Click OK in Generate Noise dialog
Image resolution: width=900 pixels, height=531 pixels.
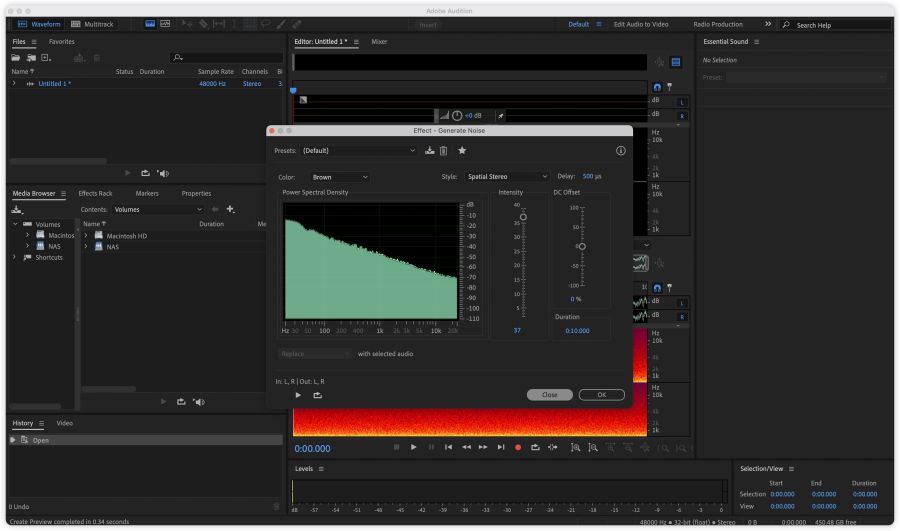tap(602, 395)
